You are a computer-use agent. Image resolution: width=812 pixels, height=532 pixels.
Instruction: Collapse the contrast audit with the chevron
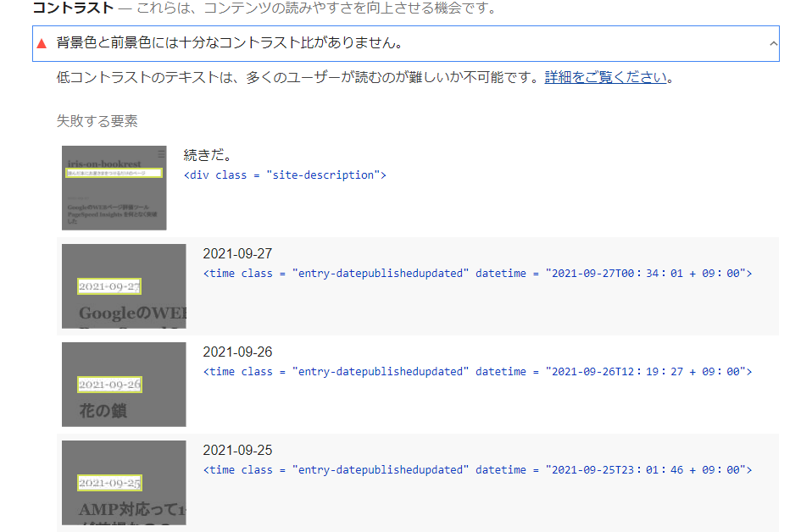(772, 43)
